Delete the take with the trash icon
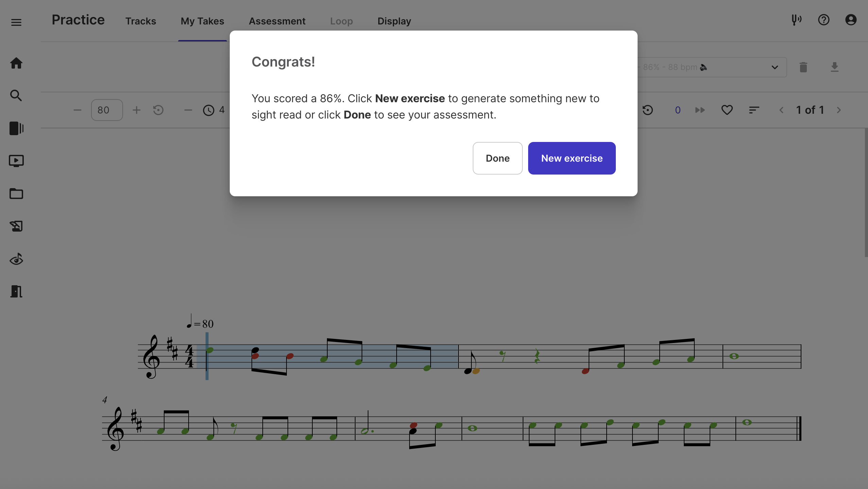 [803, 67]
